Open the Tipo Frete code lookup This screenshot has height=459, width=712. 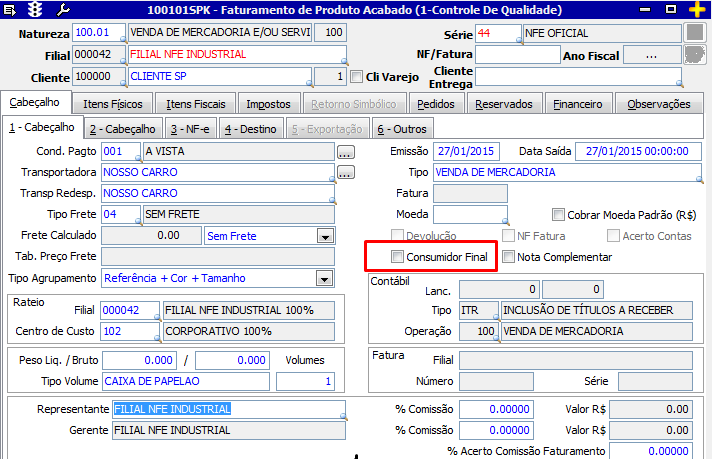[138, 221]
